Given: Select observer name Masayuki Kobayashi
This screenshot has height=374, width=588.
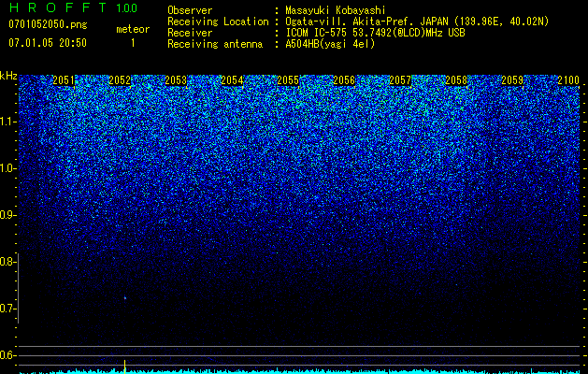Looking at the screenshot, I should point(336,10).
